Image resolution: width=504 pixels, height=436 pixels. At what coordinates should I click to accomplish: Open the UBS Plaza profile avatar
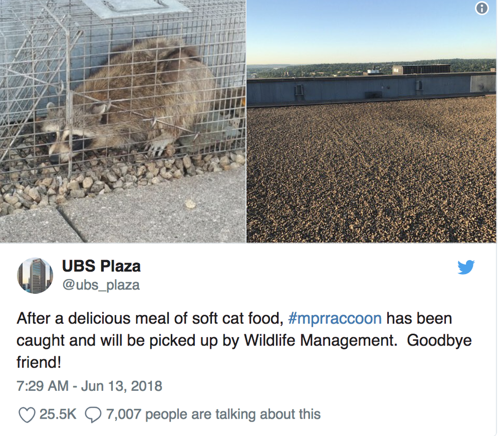click(35, 276)
